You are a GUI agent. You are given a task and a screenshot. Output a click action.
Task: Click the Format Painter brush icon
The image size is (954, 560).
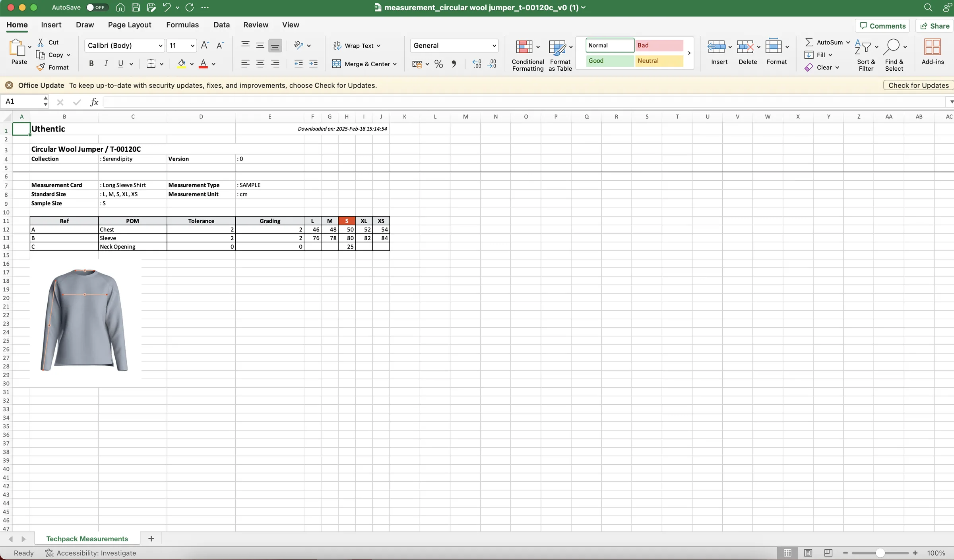[41, 67]
